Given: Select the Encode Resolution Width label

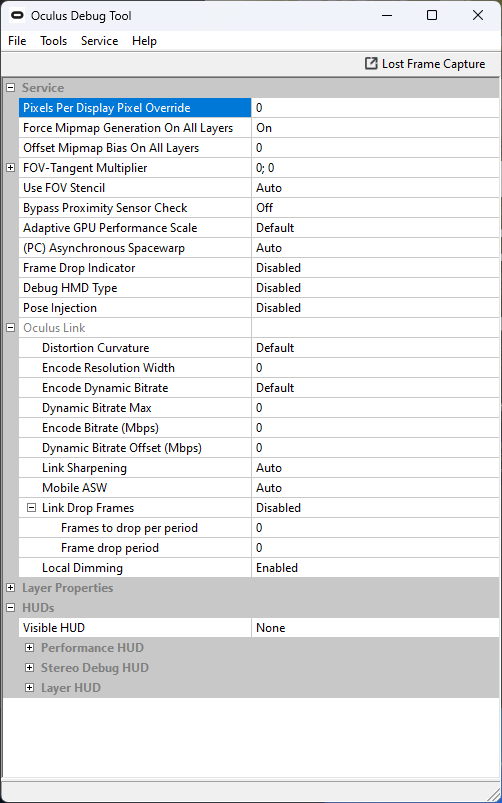Looking at the screenshot, I should [108, 368].
